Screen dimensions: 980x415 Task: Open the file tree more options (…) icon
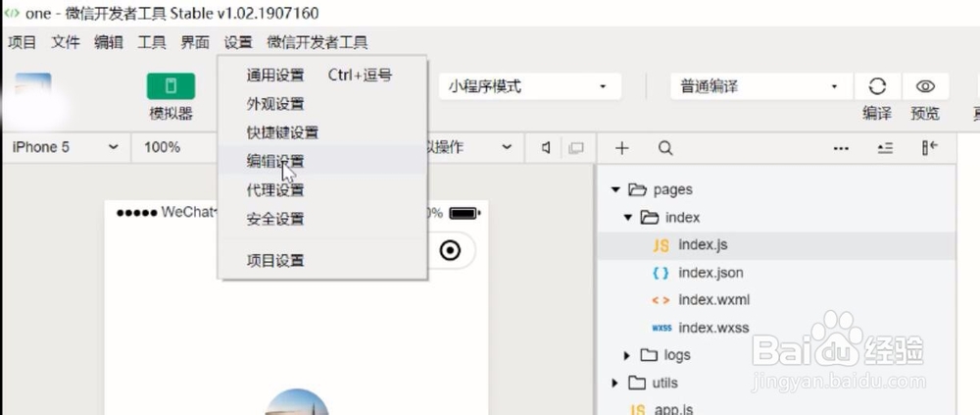(x=841, y=148)
